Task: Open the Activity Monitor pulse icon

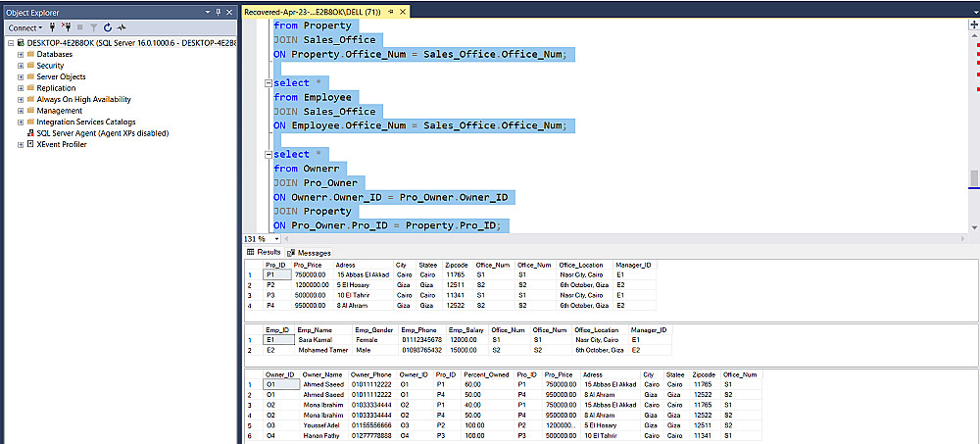Action: [122, 27]
